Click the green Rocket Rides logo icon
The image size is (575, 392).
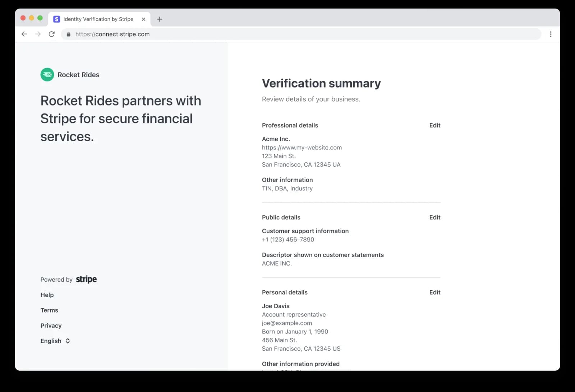tap(47, 75)
